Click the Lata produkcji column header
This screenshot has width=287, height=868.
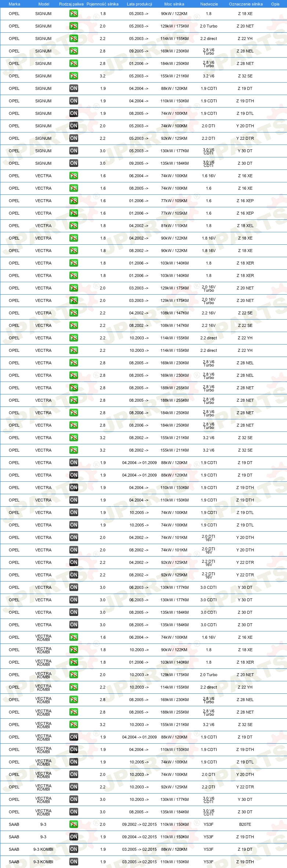coord(139,4)
